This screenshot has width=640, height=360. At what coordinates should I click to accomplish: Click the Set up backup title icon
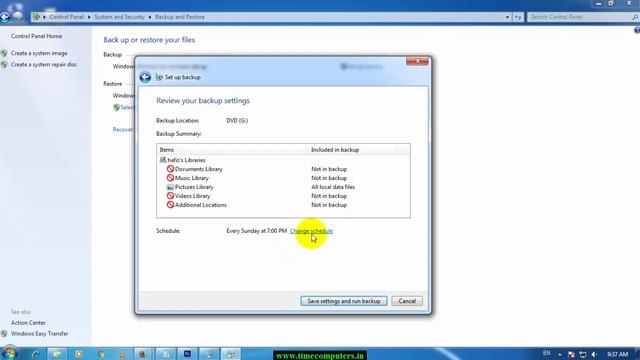pyautogui.click(x=159, y=77)
